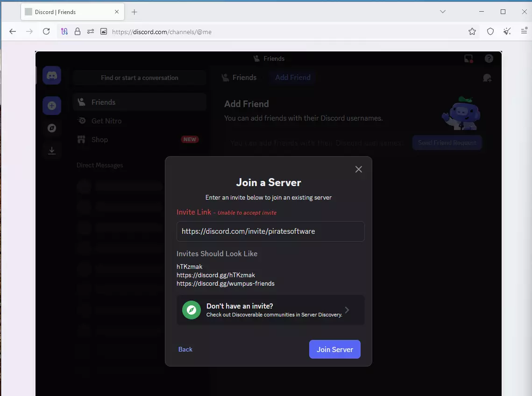This screenshot has width=532, height=396.
Task: Go Back in the join dialog
Action: 185,349
